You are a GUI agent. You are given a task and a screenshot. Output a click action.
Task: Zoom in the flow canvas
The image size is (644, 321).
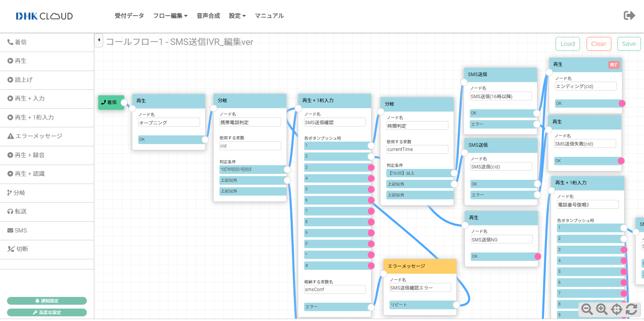click(602, 309)
